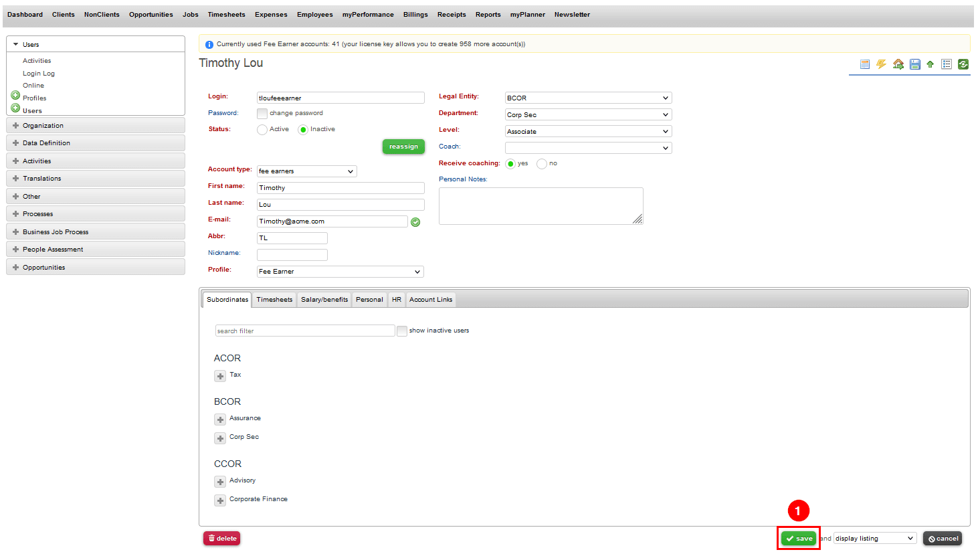Image resolution: width=980 pixels, height=554 pixels.
Task: Open the Profile dropdown
Action: tap(340, 272)
